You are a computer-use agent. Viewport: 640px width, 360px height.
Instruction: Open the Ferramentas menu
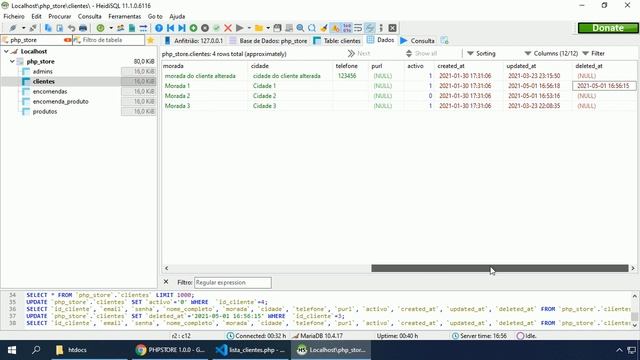(x=124, y=16)
